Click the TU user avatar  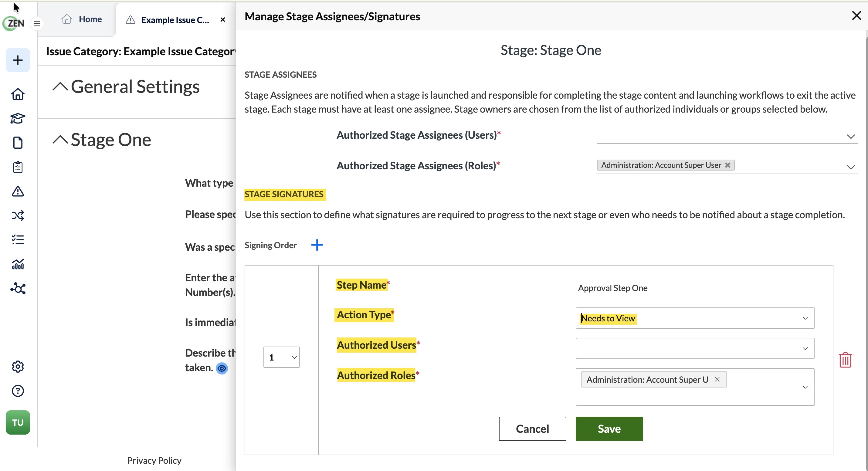(x=18, y=422)
